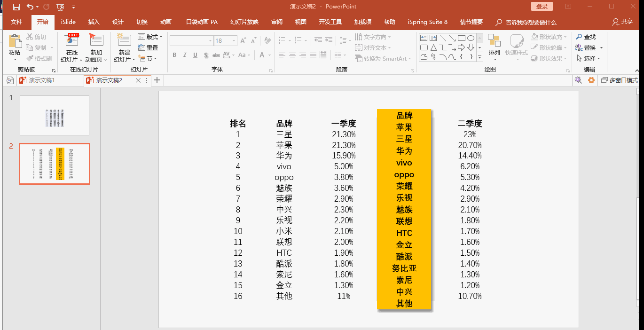Click the Cut scissors button
Screen dimensions: 644x330
coord(37,37)
